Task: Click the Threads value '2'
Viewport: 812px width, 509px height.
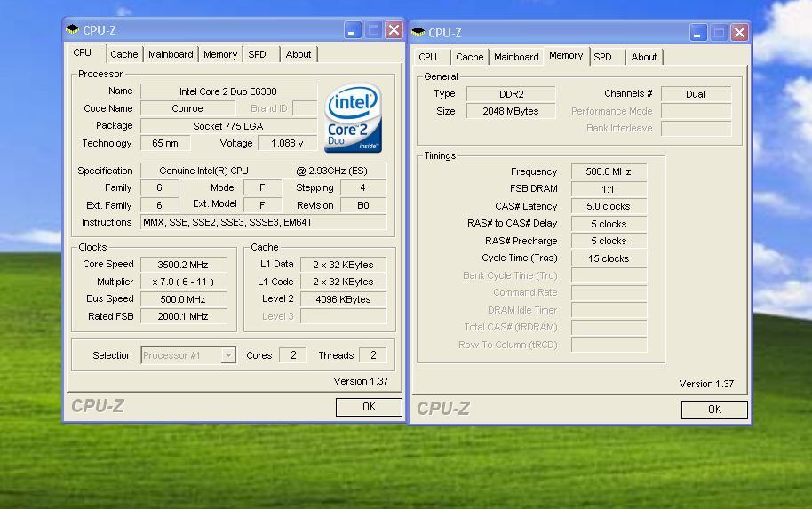Action: pos(373,355)
